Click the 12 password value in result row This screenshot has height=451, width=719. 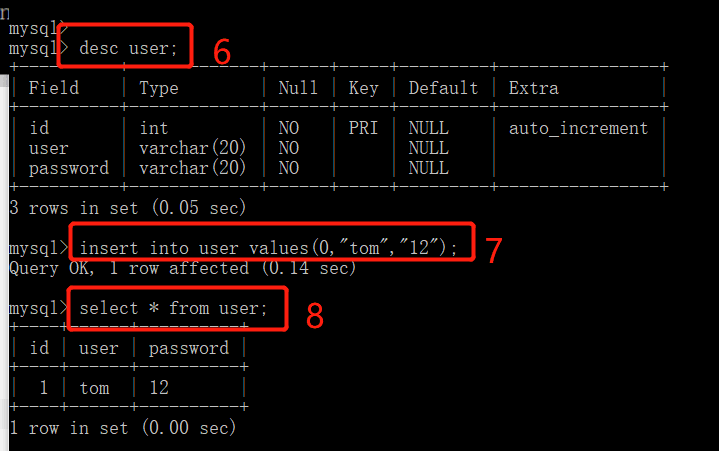[159, 388]
